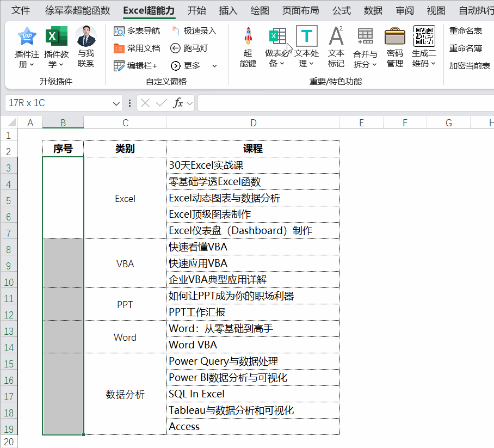Open the name box dropdown arrow
The height and width of the screenshot is (448, 494).
(x=116, y=103)
